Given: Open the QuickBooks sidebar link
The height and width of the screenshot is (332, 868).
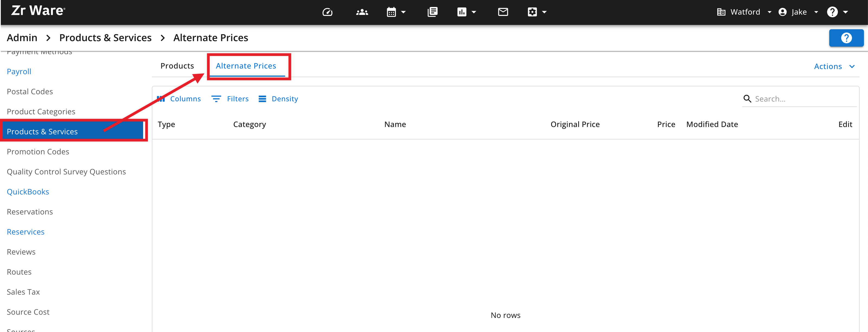Looking at the screenshot, I should click(x=28, y=191).
